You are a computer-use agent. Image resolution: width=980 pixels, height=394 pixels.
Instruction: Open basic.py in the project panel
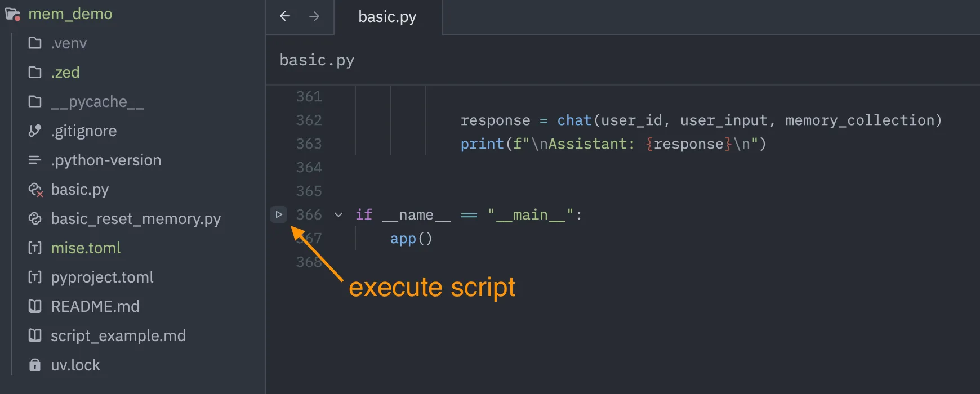(x=80, y=190)
